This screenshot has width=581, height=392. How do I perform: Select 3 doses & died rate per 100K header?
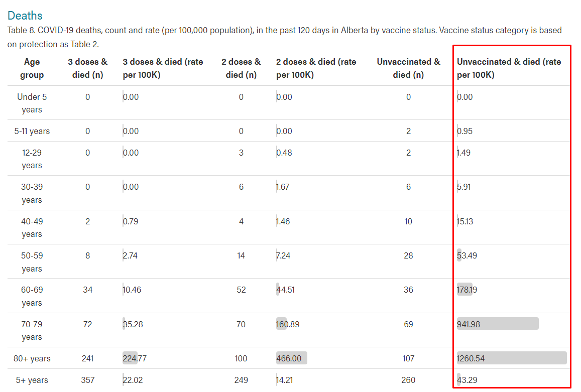[163, 68]
